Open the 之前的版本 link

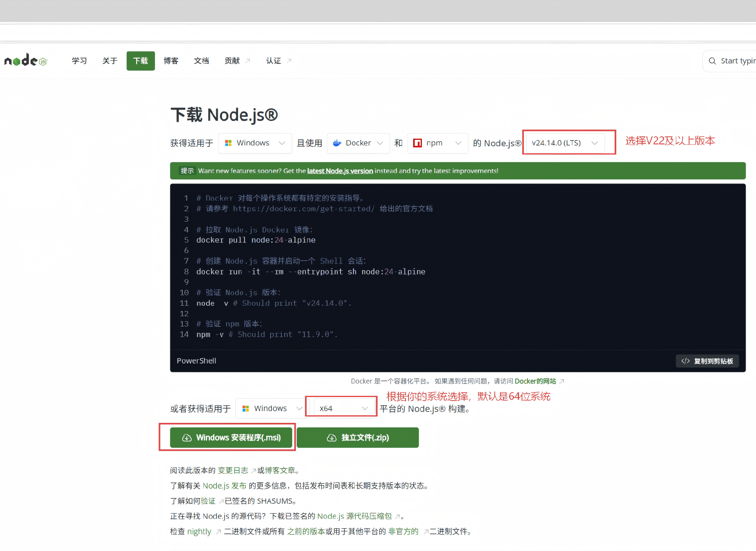pyautogui.click(x=306, y=532)
